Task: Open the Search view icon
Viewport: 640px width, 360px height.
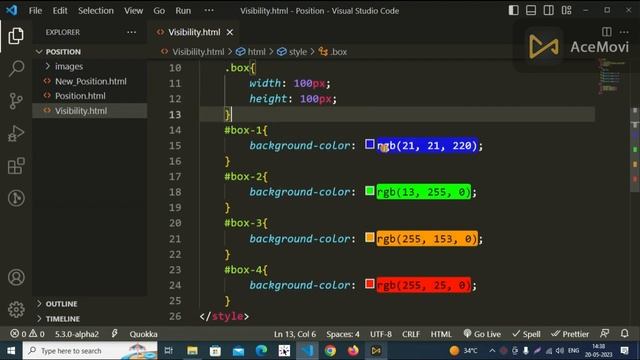Action: click(16, 68)
